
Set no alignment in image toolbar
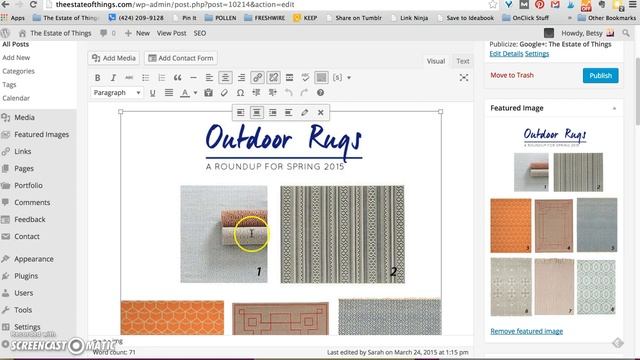pyautogui.click(x=289, y=113)
